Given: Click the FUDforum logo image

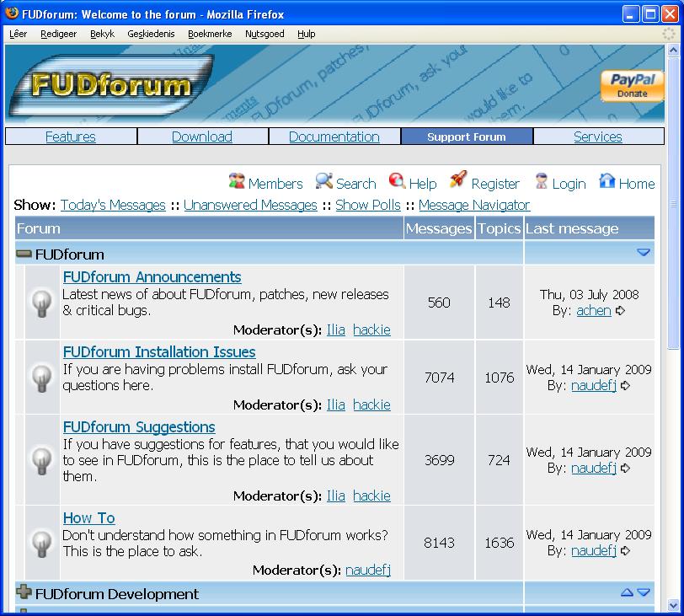Looking at the screenshot, I should coord(110,86).
